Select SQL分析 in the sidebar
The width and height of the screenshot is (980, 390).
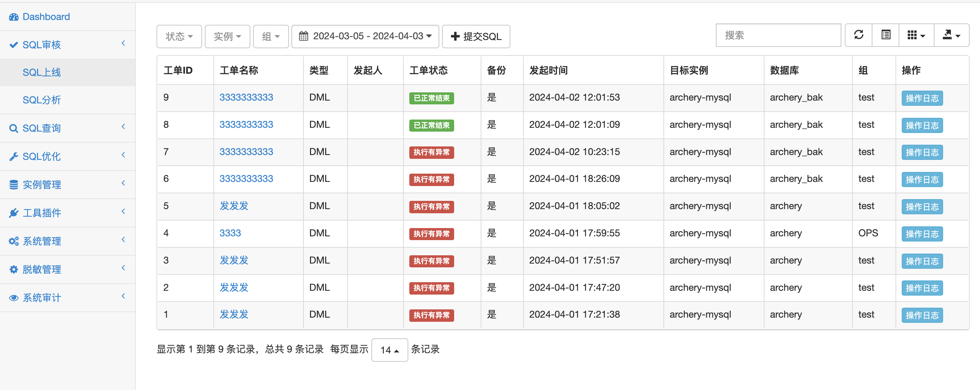(x=41, y=100)
